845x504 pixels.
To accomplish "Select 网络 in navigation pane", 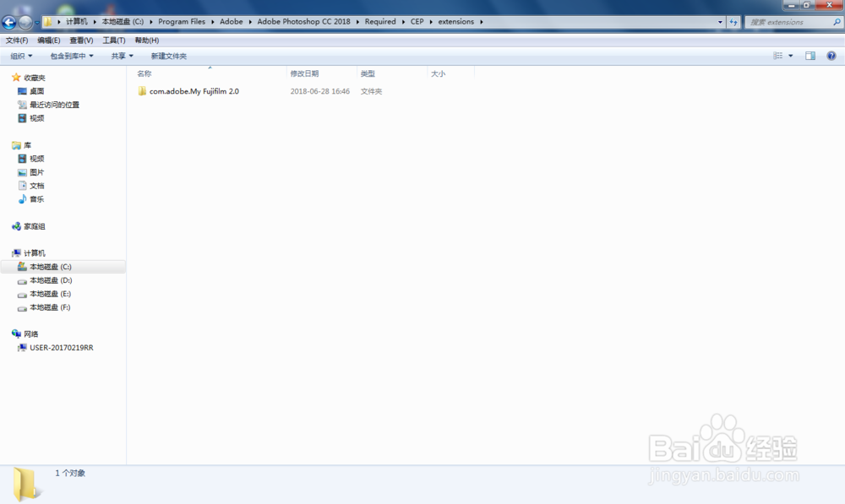I will pos(30,333).
